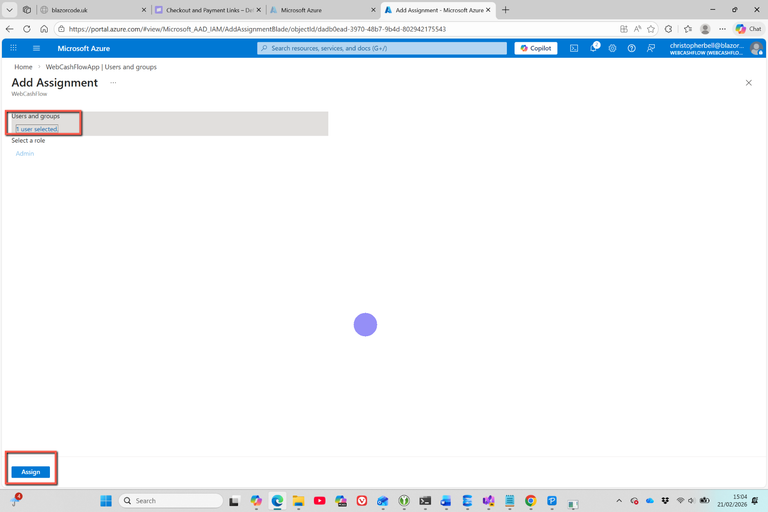
Task: Open the Azure notifications bell
Action: (x=593, y=48)
